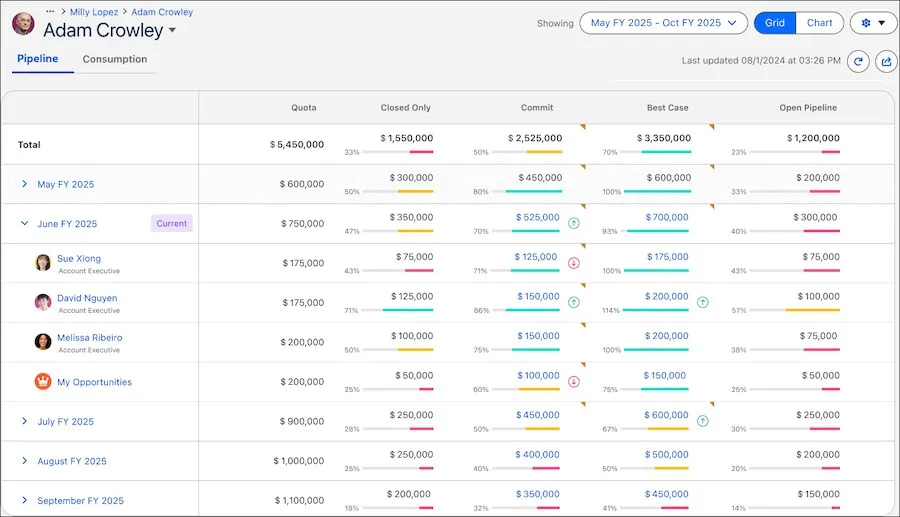Image resolution: width=900 pixels, height=517 pixels.
Task: Expand the May FY 2025 row
Action: 25,184
